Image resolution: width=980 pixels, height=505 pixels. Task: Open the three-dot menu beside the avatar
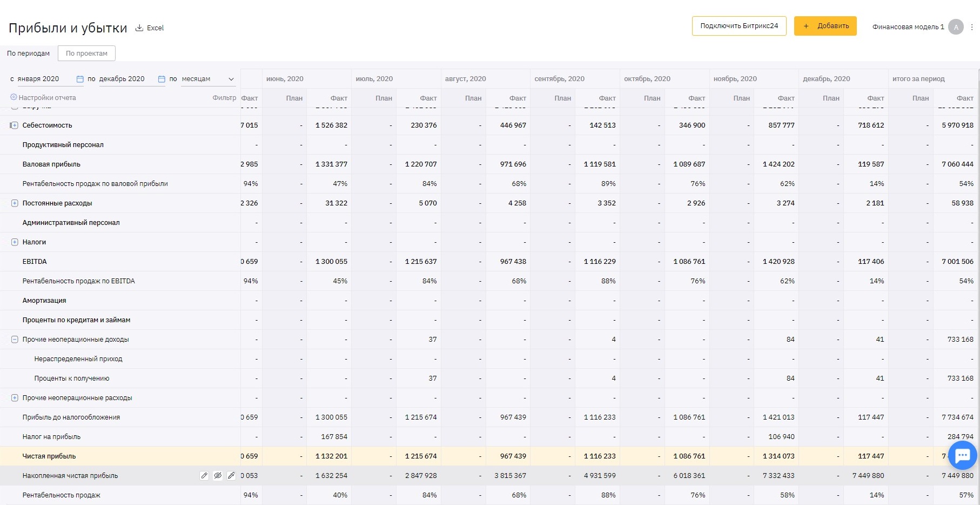[972, 27]
